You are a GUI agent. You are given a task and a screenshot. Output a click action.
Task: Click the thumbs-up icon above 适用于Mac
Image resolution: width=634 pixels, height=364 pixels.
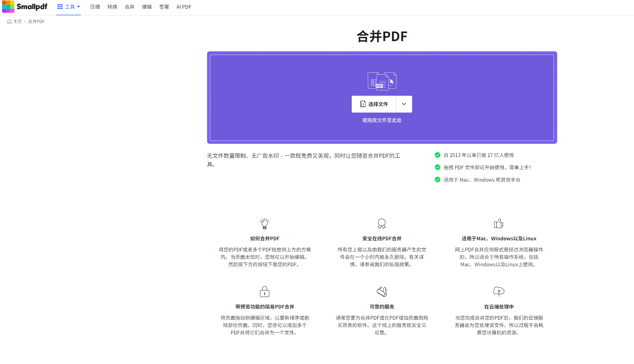498,223
